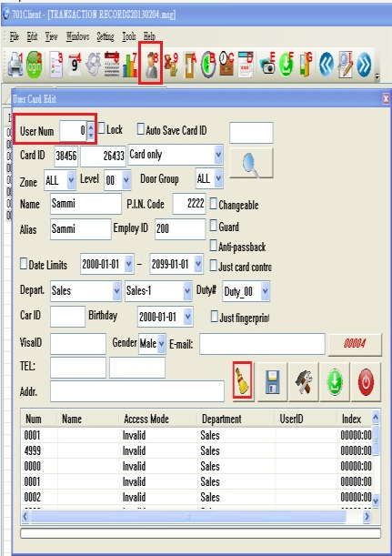Enable the Anti-passback checkbox
Image resolution: width=392 pixels, height=556 pixels.
pyautogui.click(x=214, y=246)
